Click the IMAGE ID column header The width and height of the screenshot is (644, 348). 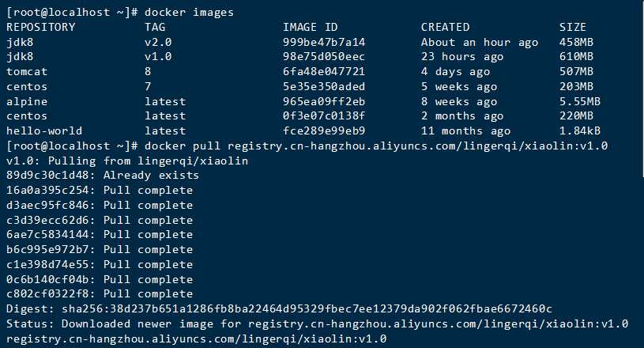310,27
